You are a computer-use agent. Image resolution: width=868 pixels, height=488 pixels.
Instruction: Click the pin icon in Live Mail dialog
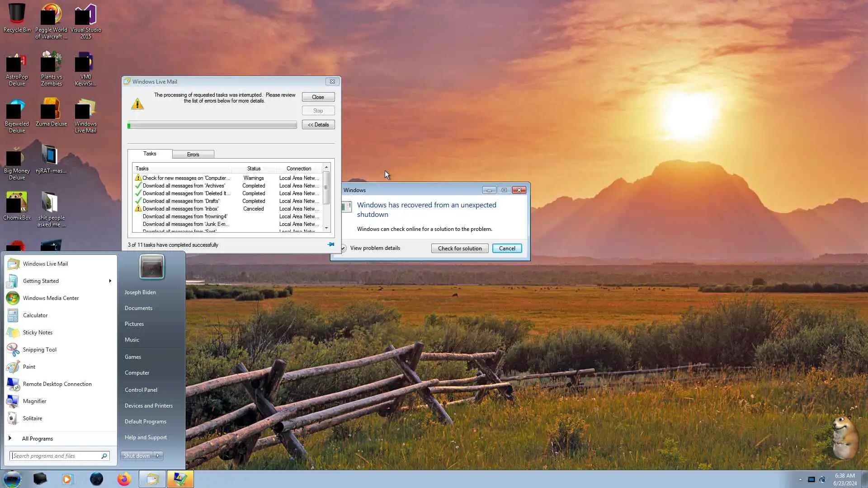point(331,244)
